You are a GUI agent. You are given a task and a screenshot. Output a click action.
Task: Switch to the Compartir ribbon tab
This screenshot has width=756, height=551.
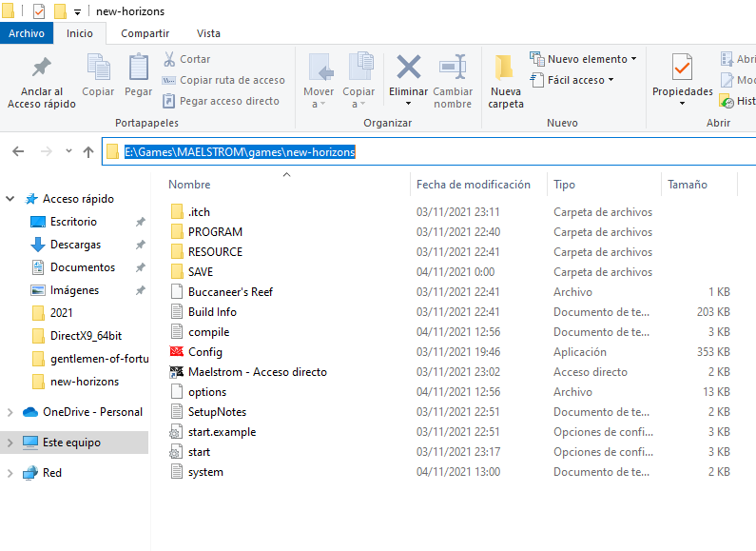pyautogui.click(x=145, y=33)
